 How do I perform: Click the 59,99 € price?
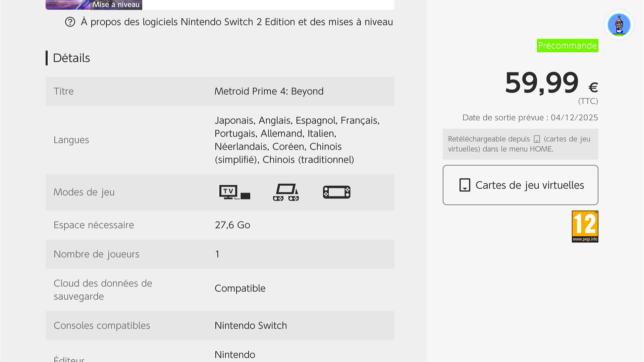[x=551, y=83]
